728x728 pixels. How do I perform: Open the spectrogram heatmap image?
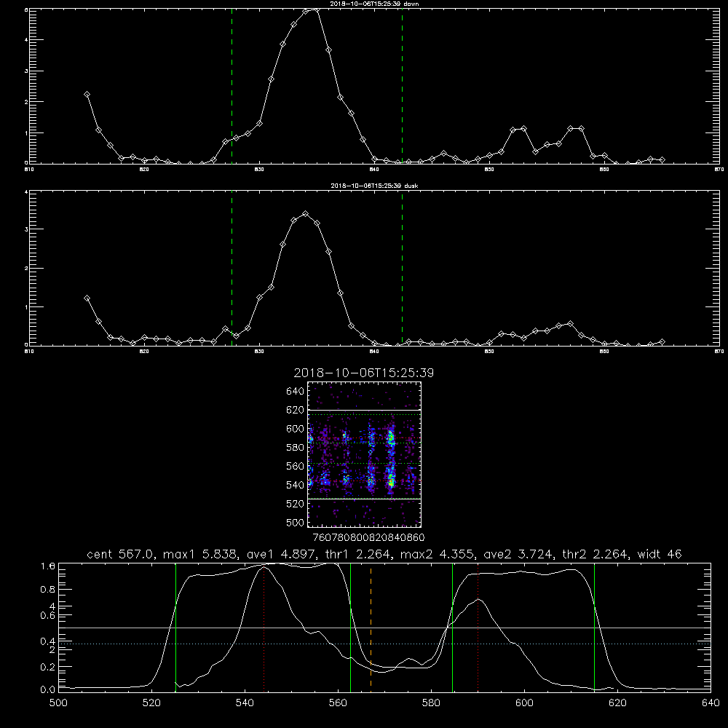[364, 454]
